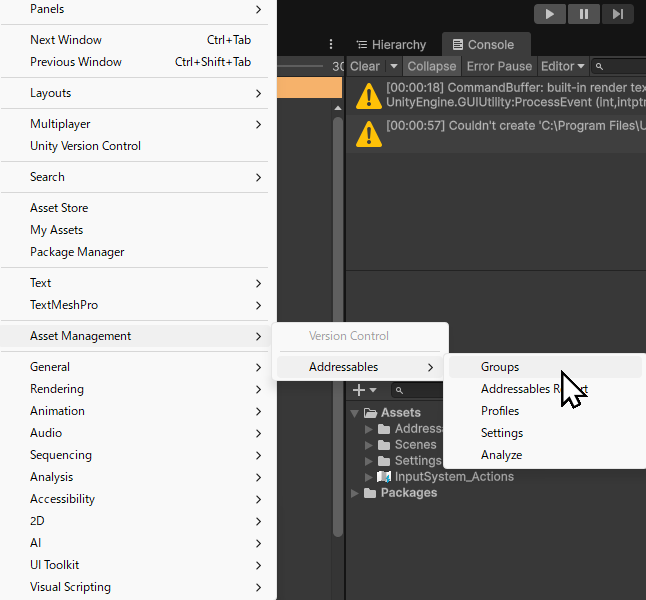Choose Profiles from the Addressables submenu
Image resolution: width=646 pixels, height=600 pixels.
click(500, 411)
